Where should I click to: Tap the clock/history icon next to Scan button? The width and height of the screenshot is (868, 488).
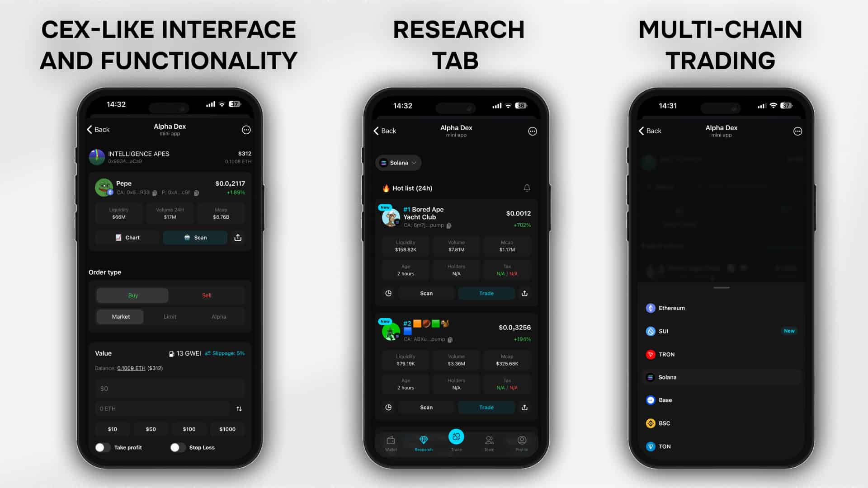pyautogui.click(x=388, y=292)
